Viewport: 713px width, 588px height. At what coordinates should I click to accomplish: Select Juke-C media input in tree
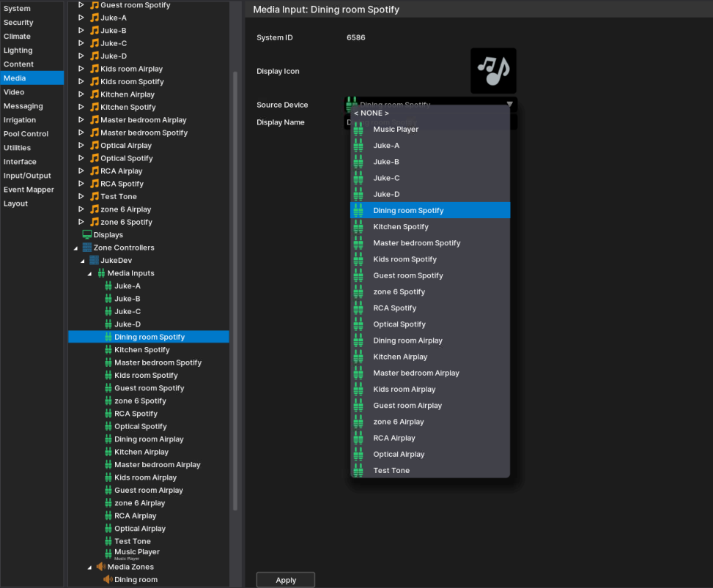[128, 311]
